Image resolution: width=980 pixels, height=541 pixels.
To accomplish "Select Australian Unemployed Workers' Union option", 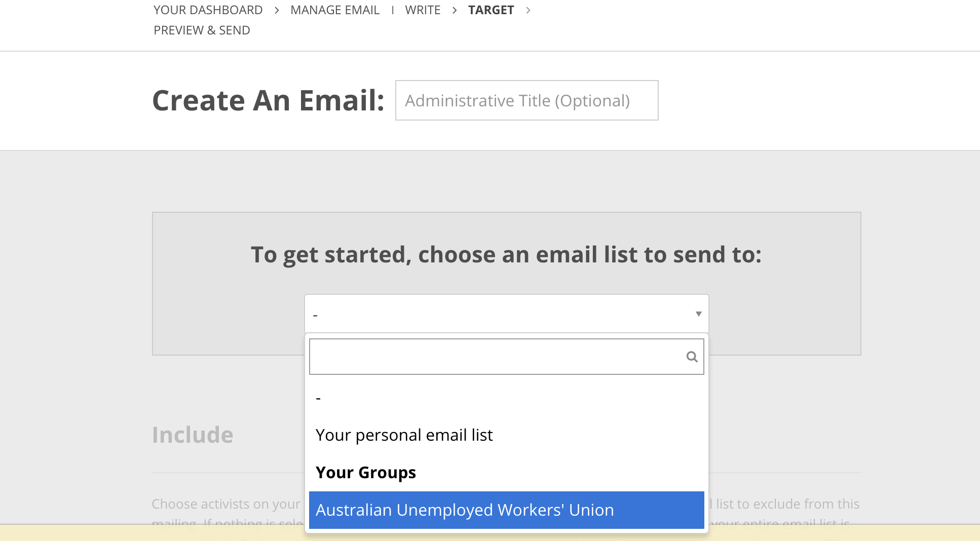I will point(506,510).
